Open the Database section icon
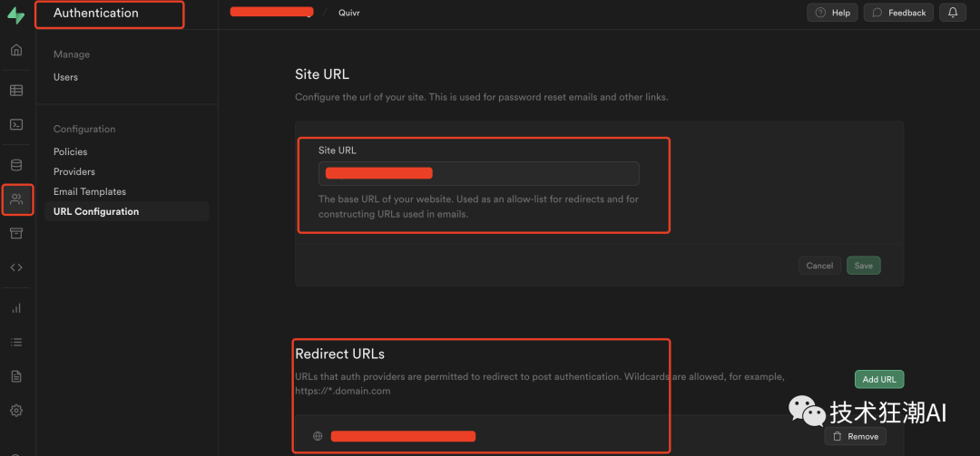 click(16, 165)
